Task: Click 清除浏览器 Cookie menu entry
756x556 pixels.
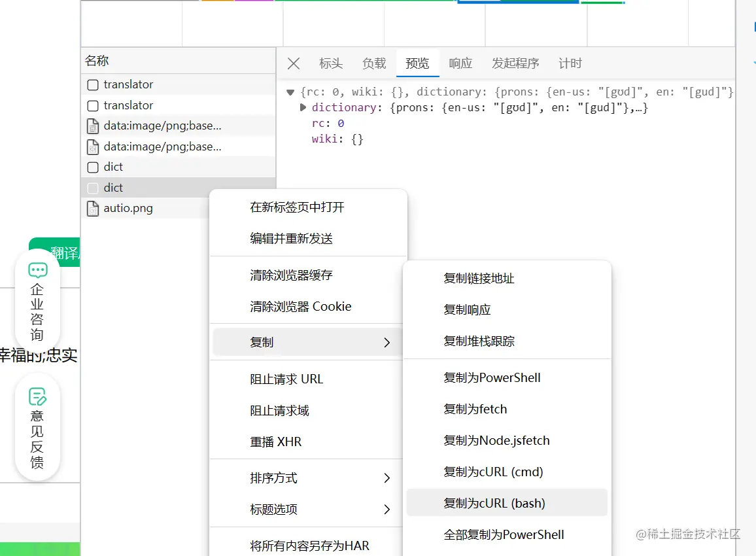Action: pyautogui.click(x=308, y=307)
